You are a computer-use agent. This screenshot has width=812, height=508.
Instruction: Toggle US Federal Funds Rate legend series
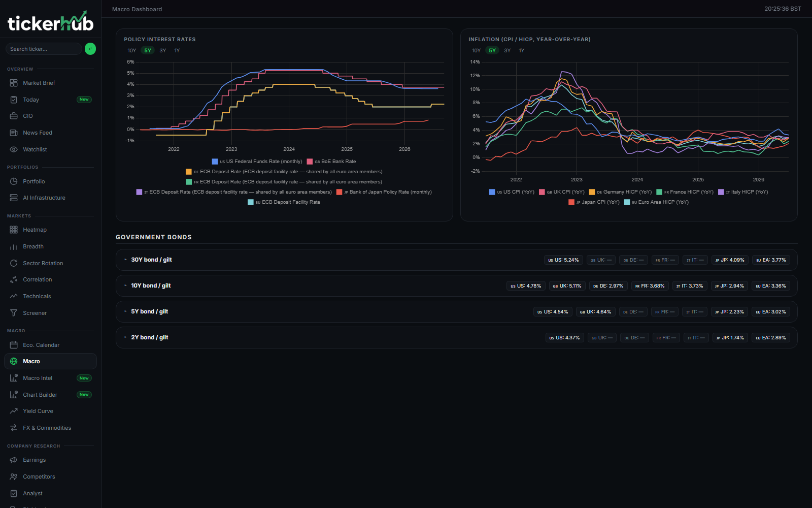pyautogui.click(x=257, y=162)
